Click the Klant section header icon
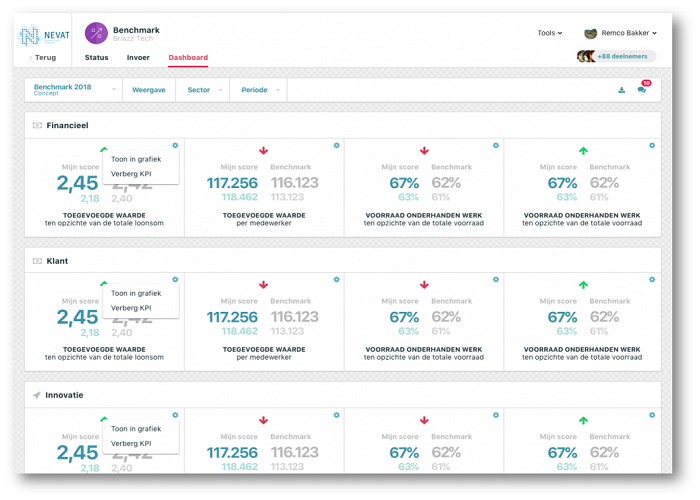The image size is (700, 500). [37, 261]
